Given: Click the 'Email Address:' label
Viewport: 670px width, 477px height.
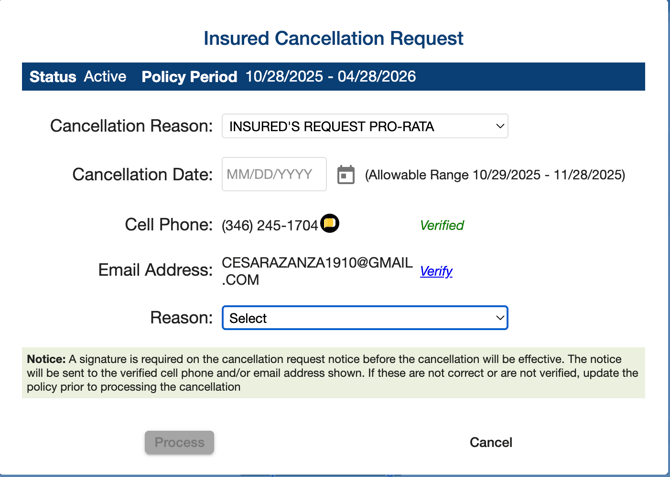Looking at the screenshot, I should click(x=155, y=270).
